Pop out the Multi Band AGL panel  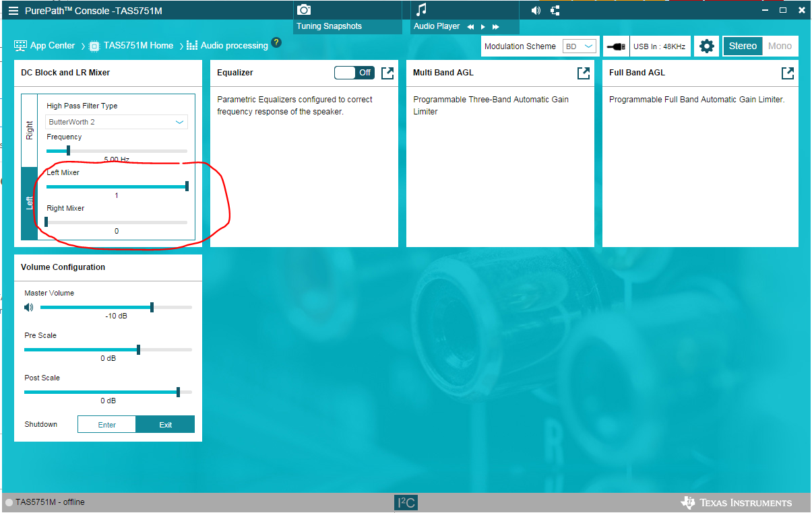click(x=584, y=73)
